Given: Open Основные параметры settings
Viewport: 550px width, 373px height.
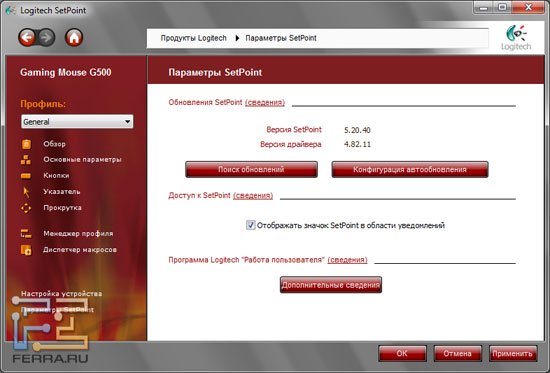Looking at the screenshot, I should point(82,160).
